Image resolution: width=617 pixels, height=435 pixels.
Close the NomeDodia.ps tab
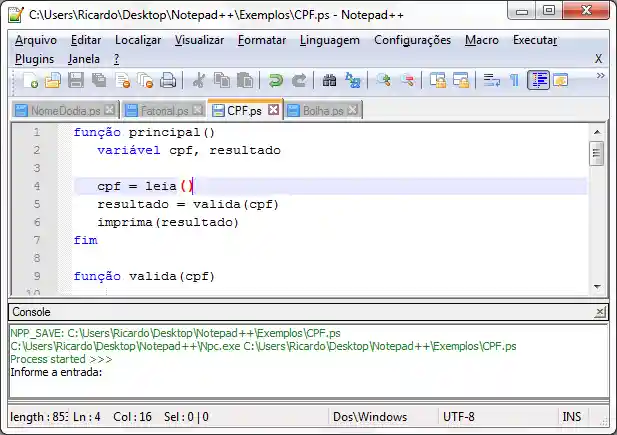click(x=110, y=111)
